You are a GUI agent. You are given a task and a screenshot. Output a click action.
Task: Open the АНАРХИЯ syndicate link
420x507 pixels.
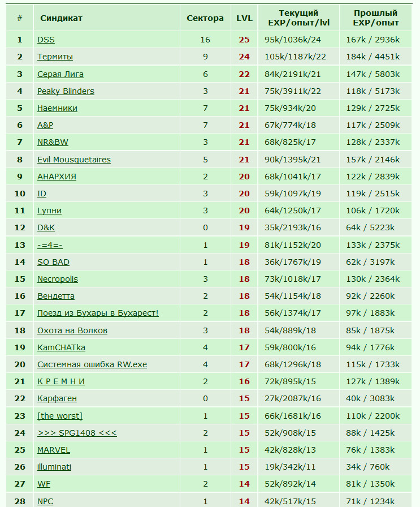click(x=57, y=177)
